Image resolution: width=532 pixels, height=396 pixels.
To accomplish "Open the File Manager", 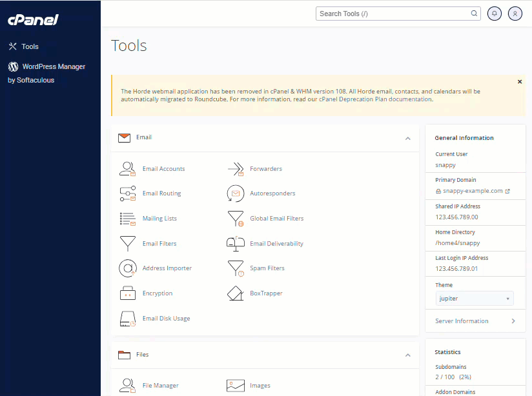I will [161, 385].
